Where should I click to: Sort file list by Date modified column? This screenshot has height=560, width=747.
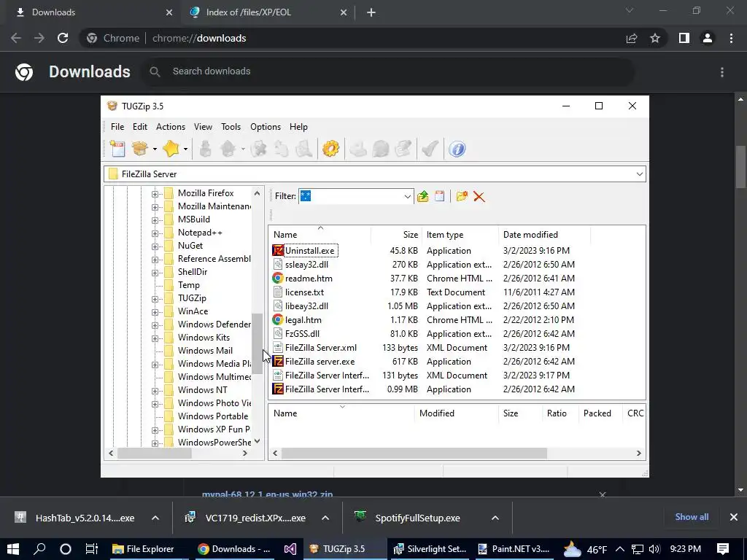544,234
